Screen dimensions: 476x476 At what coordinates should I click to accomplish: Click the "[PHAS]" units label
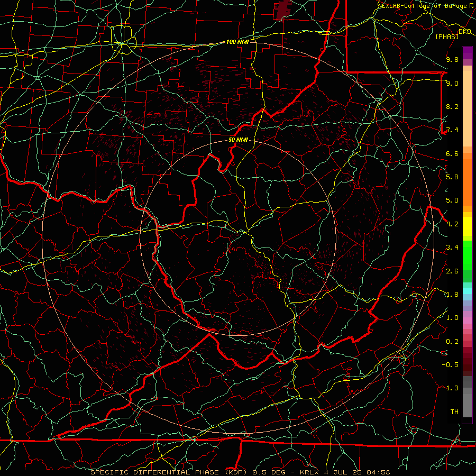(x=447, y=36)
